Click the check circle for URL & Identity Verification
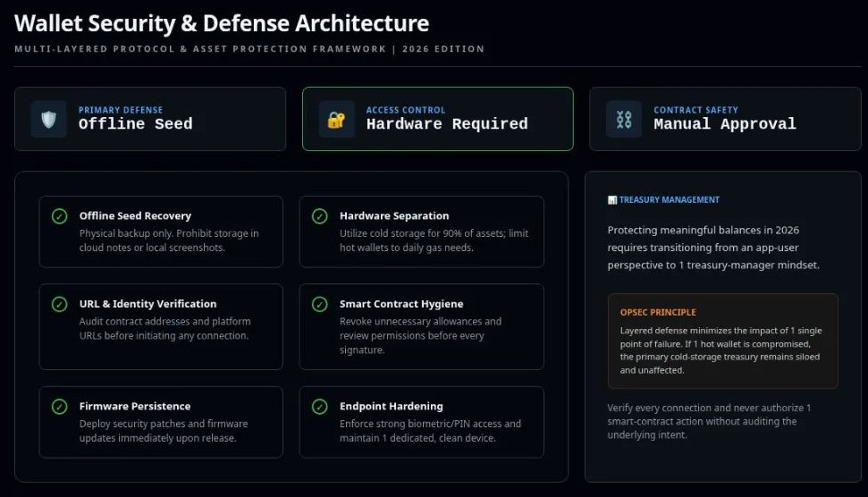 click(59, 304)
